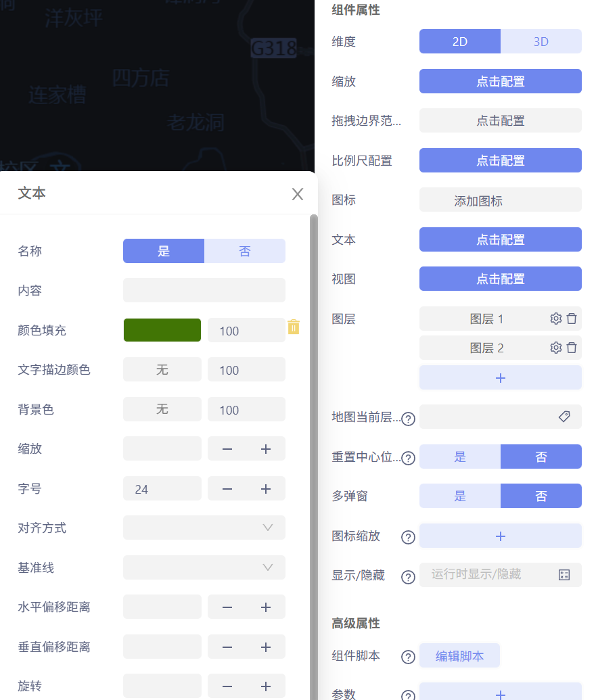This screenshot has height=700, width=596.
Task: Click 编辑脚本 to edit component script
Action: 459,656
